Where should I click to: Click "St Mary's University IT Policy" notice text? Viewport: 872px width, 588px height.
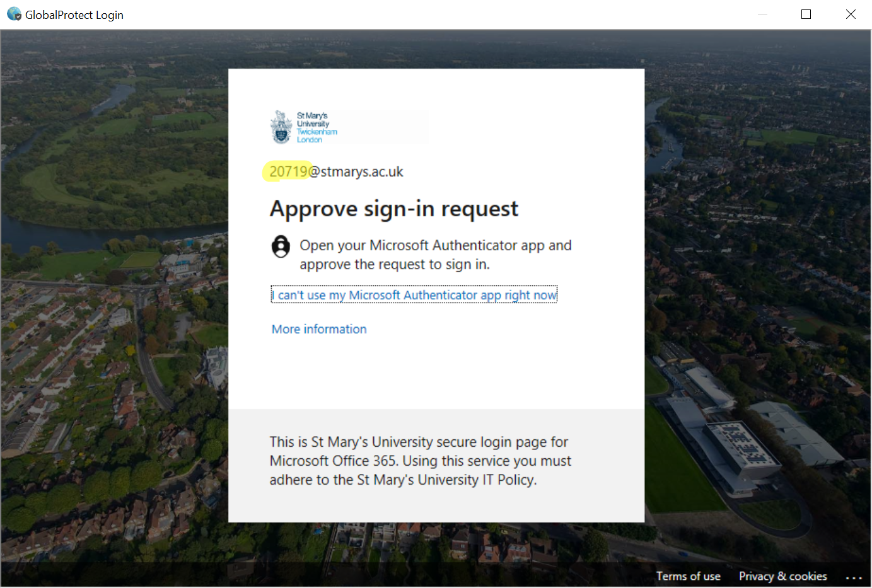coord(446,480)
